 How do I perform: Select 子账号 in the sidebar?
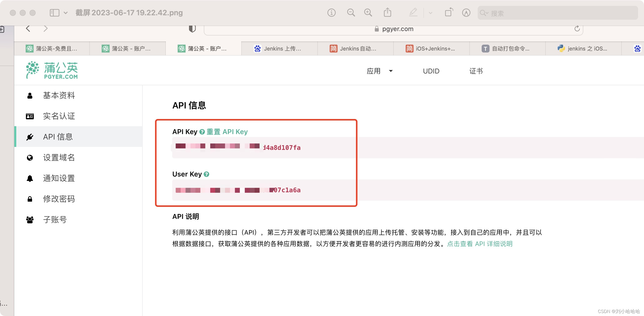[x=78, y=220]
